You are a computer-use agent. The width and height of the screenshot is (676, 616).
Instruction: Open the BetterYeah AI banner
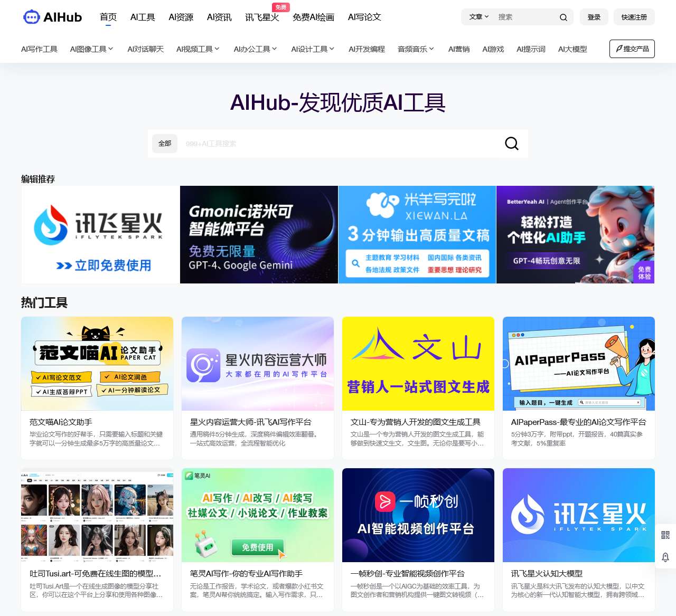[x=576, y=235]
